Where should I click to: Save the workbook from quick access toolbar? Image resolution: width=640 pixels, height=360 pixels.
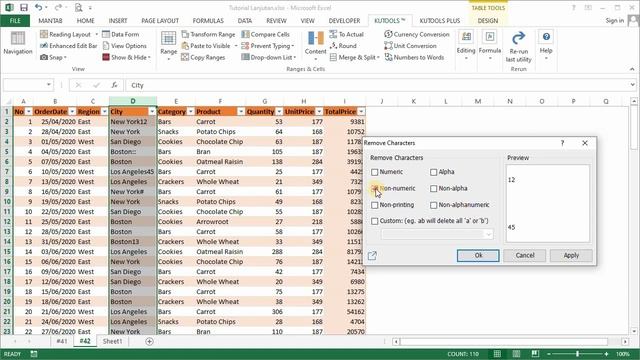click(24, 7)
